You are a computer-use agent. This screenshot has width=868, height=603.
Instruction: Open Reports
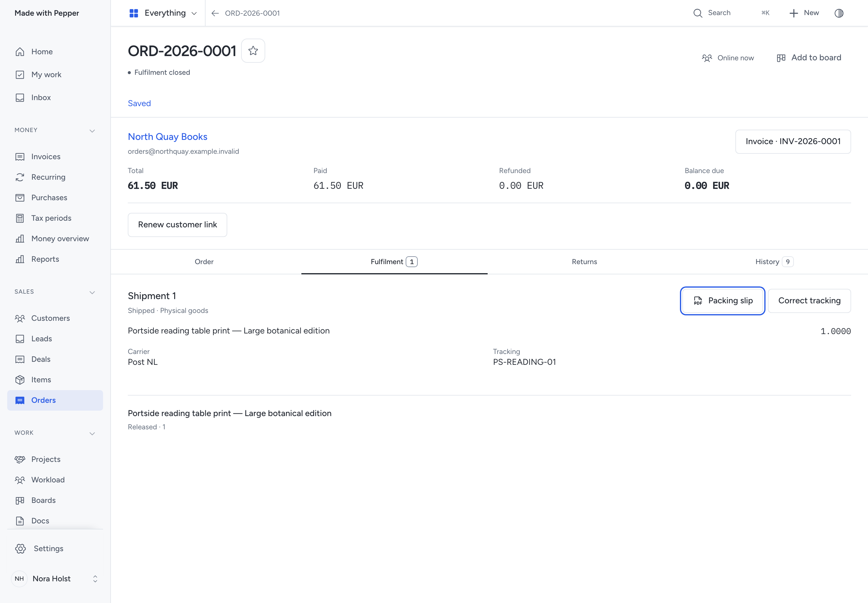(55, 259)
